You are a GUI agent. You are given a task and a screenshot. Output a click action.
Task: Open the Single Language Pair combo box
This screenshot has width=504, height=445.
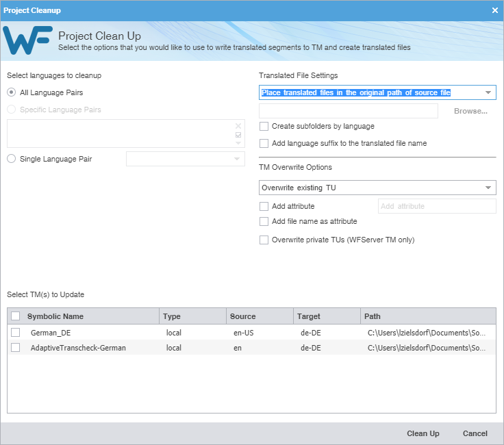[x=237, y=159]
